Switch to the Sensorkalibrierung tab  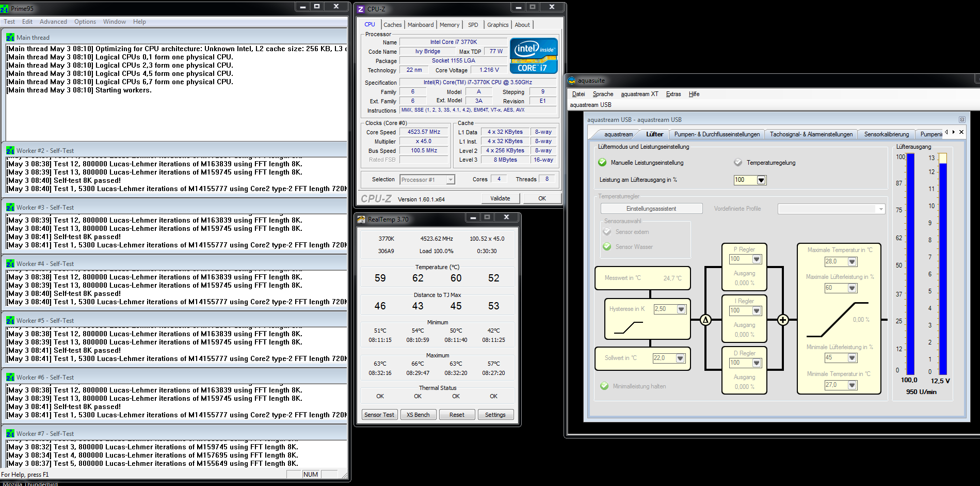(x=887, y=134)
